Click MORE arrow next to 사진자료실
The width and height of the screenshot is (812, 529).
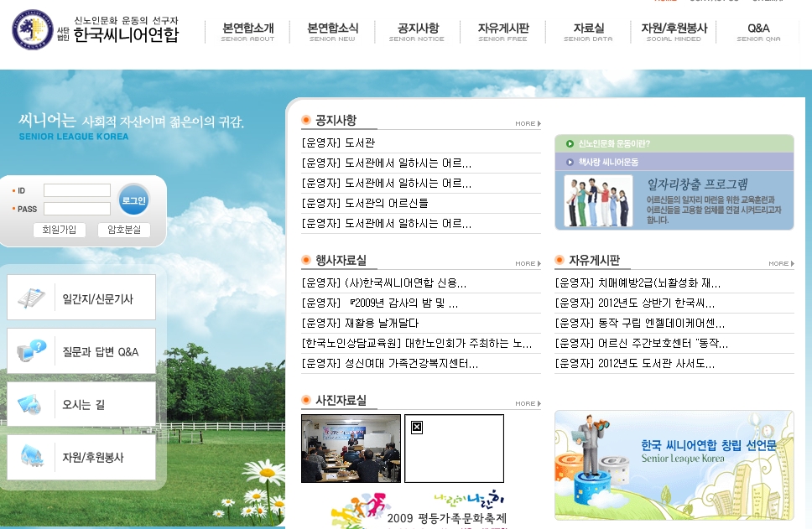[528, 403]
